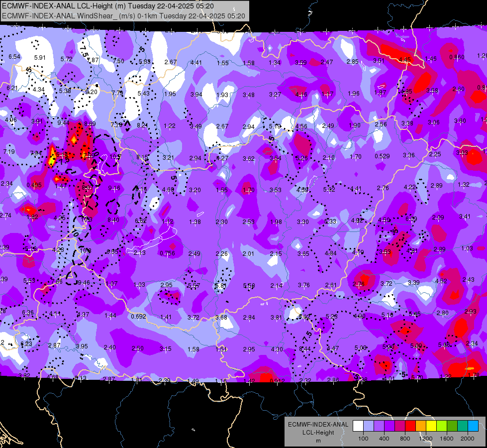
Task: Click the map value 0.529
Action: (383, 156)
